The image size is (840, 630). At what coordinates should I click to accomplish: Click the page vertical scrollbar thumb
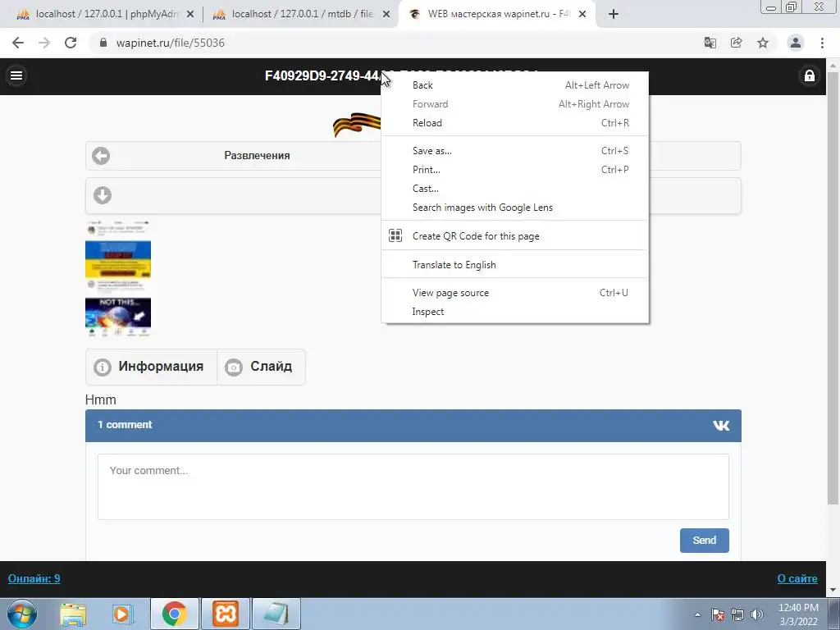[833, 288]
